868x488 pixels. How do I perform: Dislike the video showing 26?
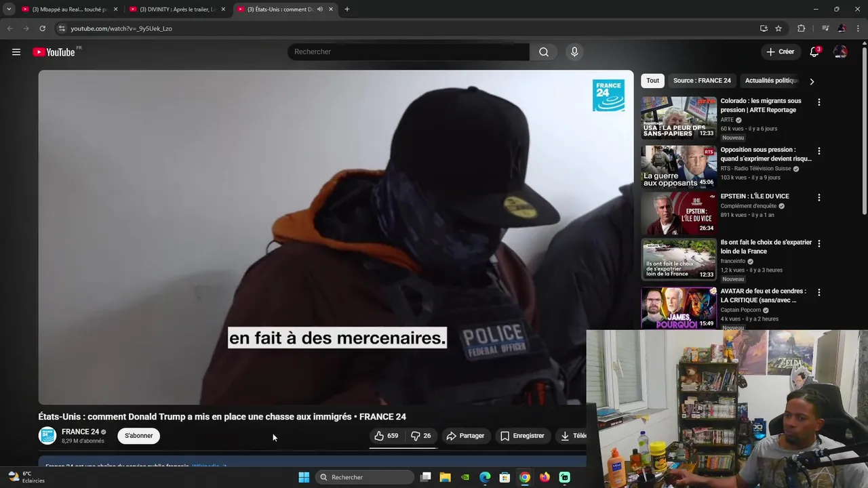pyautogui.click(x=421, y=436)
